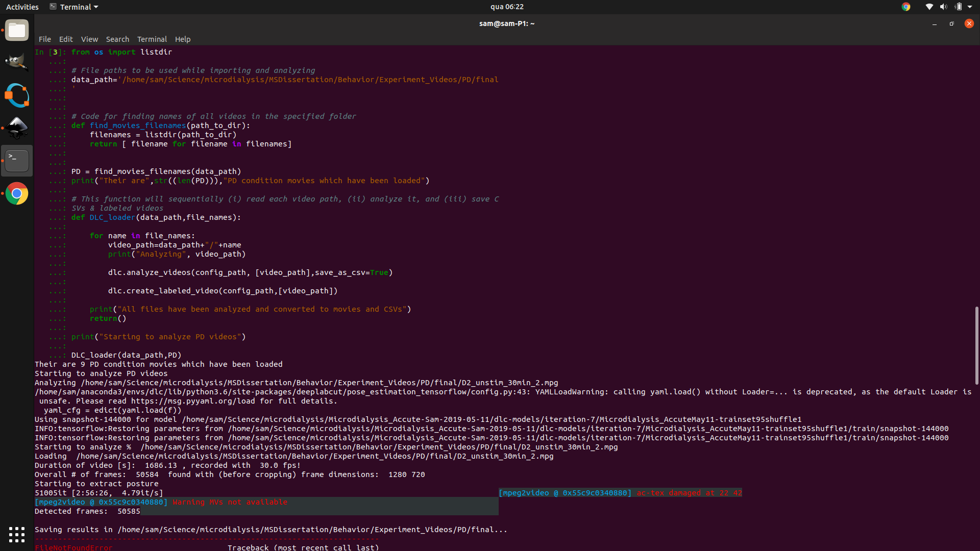Click the Wi-Fi icon in the top bar
The height and width of the screenshot is (551, 980).
pos(929,7)
